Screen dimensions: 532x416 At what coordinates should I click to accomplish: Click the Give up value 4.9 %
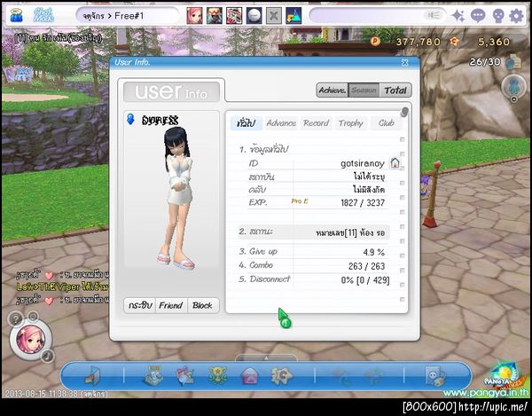374,252
